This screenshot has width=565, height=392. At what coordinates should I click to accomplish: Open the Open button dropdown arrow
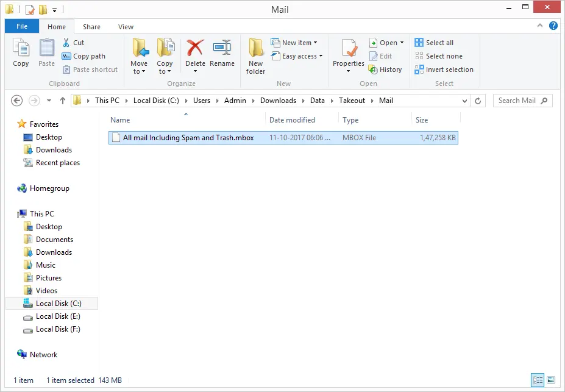click(402, 43)
